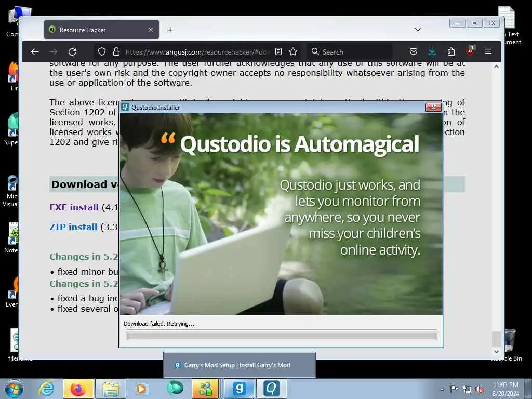Minimize the Firefox window

click(457, 23)
